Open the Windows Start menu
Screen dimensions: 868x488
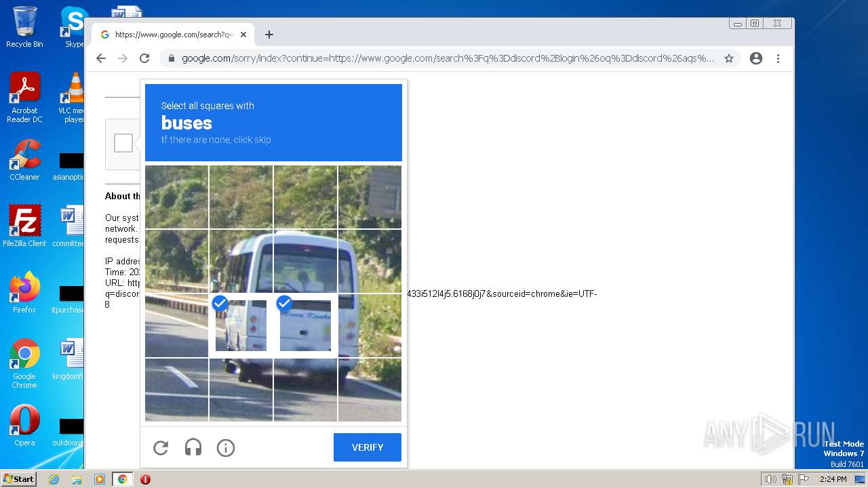(x=19, y=479)
